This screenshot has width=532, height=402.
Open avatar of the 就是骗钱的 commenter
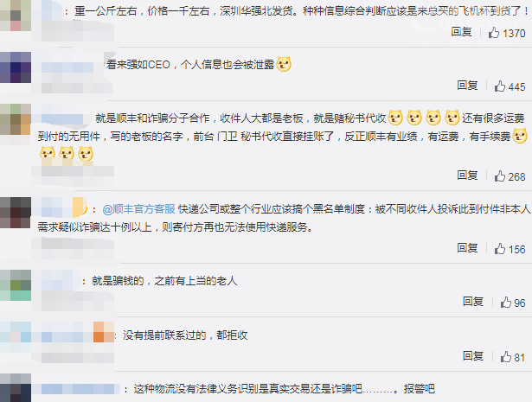[x=16, y=285]
